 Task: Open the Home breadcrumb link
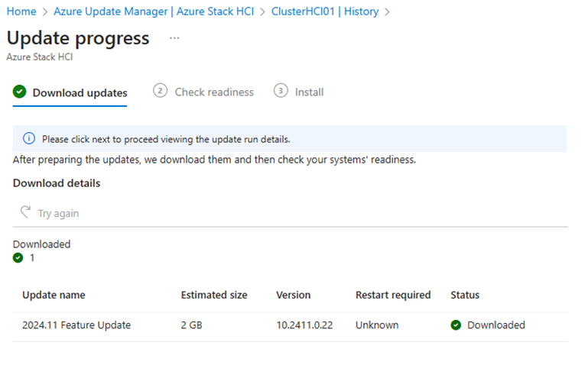21,11
